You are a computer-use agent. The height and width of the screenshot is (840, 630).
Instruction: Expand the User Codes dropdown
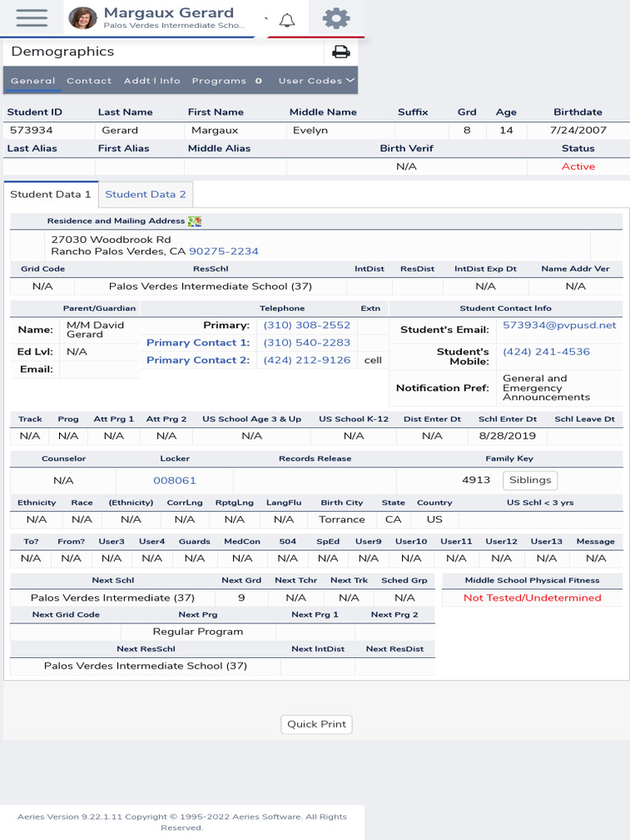click(316, 81)
